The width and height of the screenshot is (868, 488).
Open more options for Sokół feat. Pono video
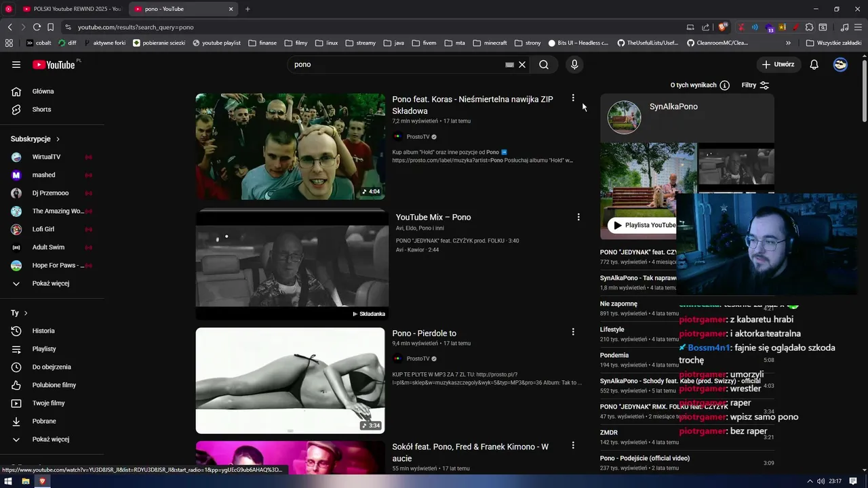click(x=573, y=445)
